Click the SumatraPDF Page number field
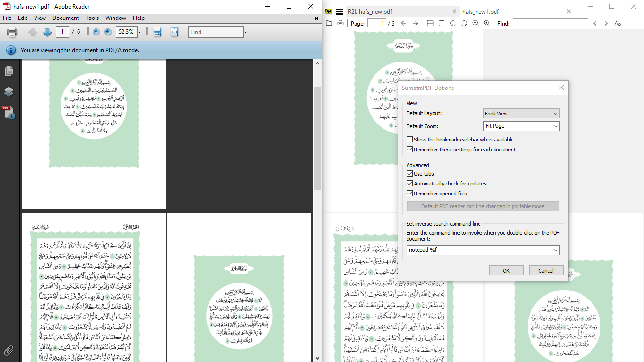 tap(376, 23)
